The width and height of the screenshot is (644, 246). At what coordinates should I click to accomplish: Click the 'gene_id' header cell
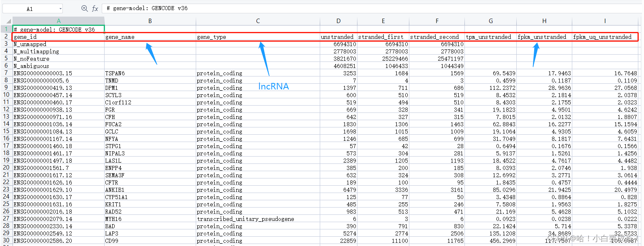(58, 37)
